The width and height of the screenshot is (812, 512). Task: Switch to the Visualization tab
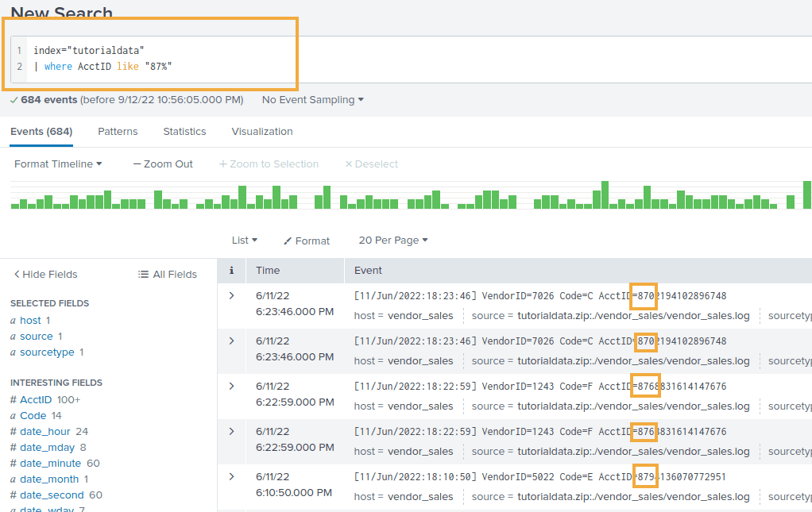(x=261, y=131)
